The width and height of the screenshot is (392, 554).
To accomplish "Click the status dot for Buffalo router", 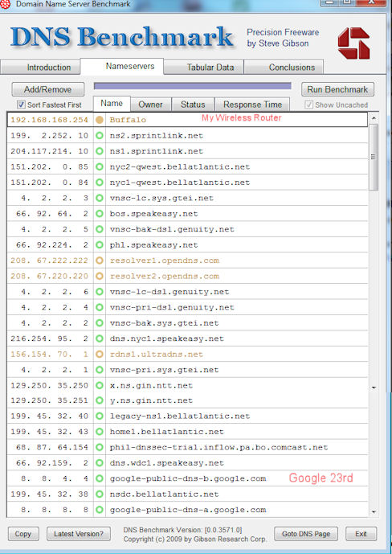I will (100, 120).
